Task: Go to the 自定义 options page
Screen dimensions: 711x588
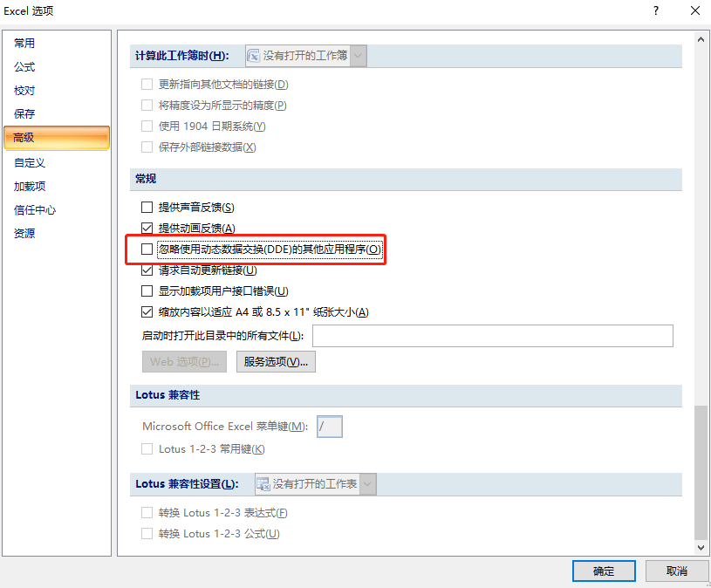Action: click(x=30, y=163)
